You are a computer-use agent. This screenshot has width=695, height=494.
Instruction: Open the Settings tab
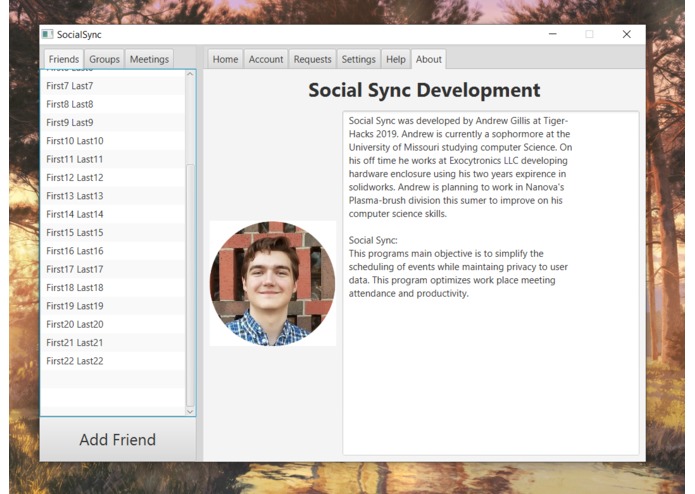click(x=359, y=59)
